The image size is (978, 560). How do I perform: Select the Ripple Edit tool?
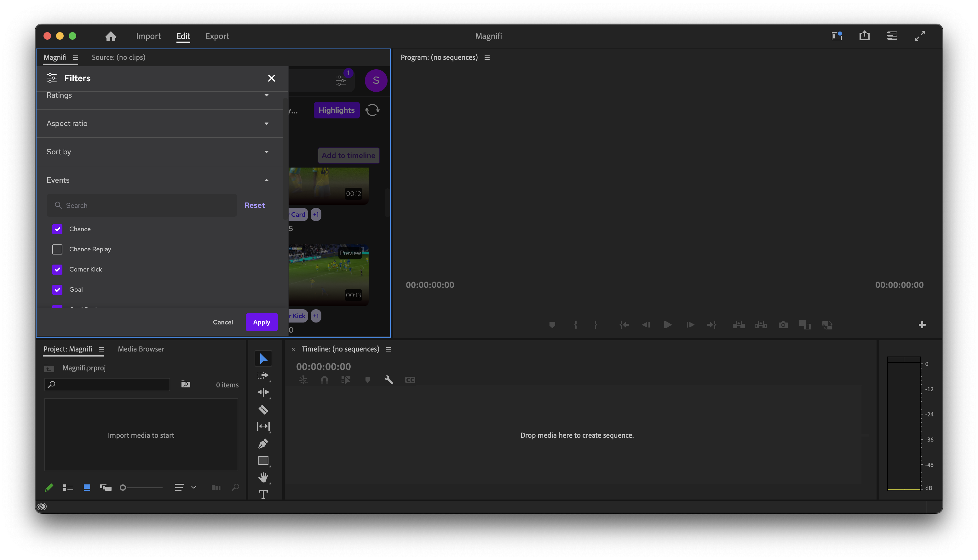click(x=263, y=392)
